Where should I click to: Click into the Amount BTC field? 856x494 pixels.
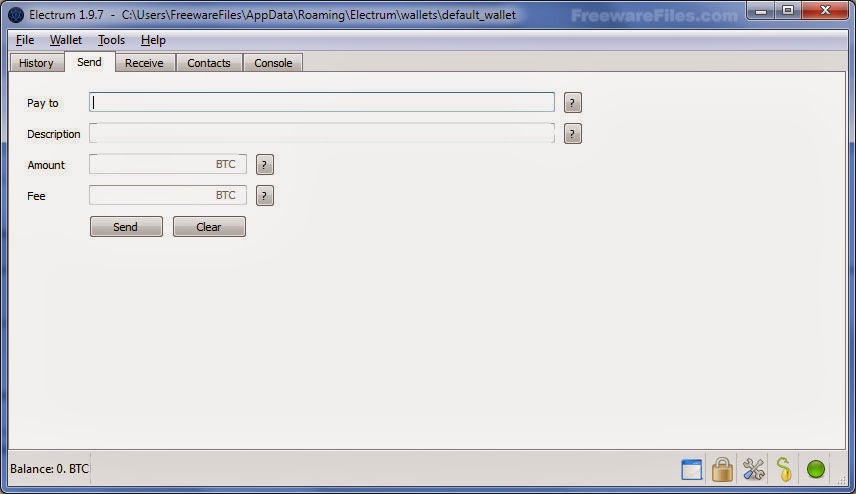pos(168,164)
